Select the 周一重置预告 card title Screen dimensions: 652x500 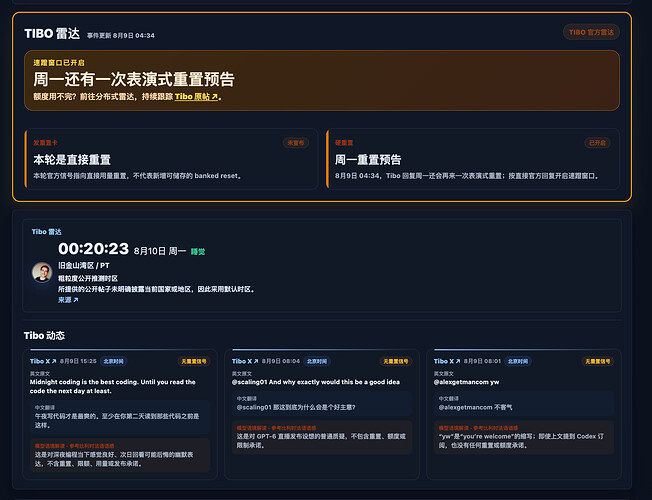pos(368,160)
